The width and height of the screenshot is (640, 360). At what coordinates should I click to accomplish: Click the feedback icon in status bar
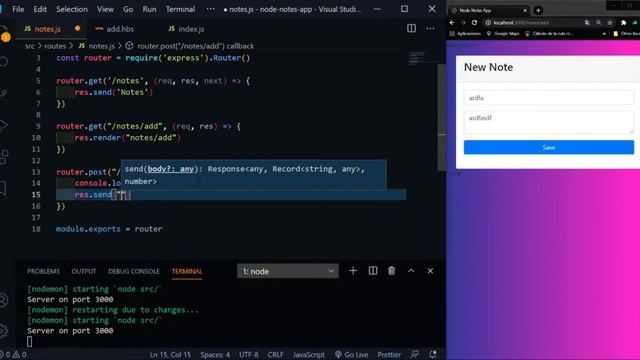[415, 355]
